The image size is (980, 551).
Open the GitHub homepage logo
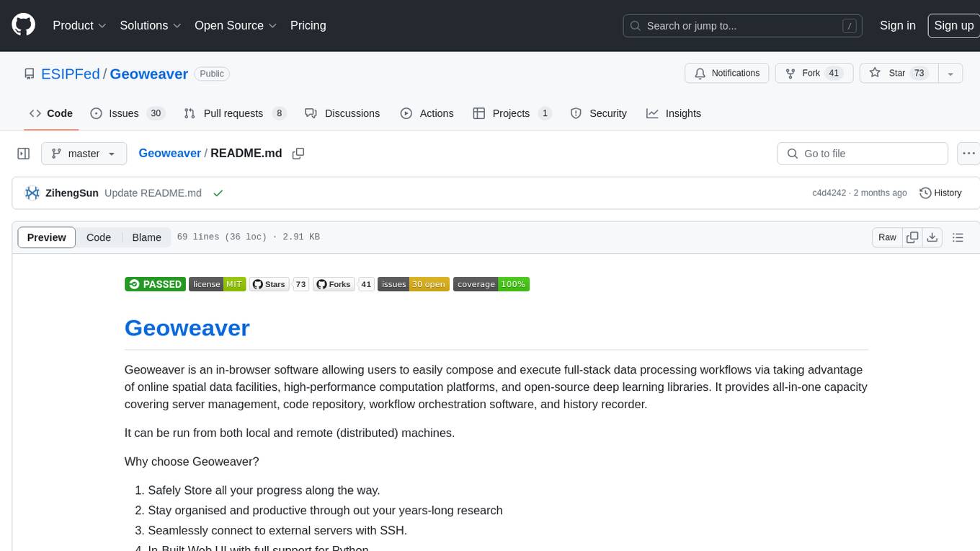23,25
